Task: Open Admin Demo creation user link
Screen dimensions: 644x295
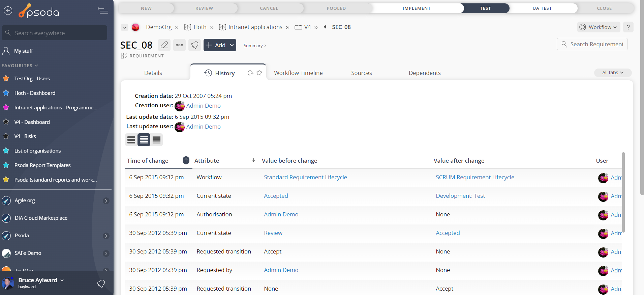Action: [203, 106]
